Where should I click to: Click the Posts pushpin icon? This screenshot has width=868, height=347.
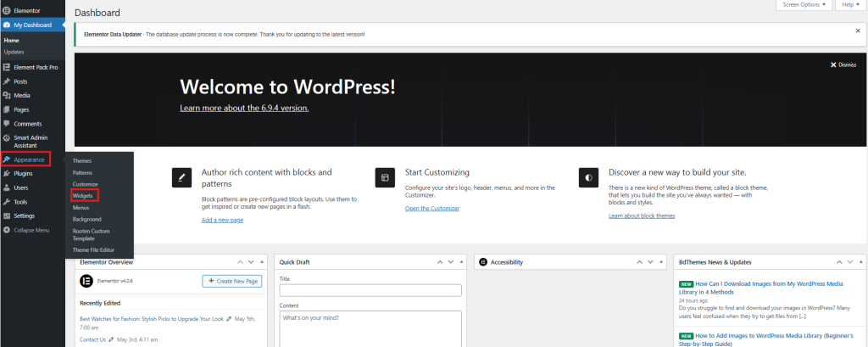(x=7, y=81)
